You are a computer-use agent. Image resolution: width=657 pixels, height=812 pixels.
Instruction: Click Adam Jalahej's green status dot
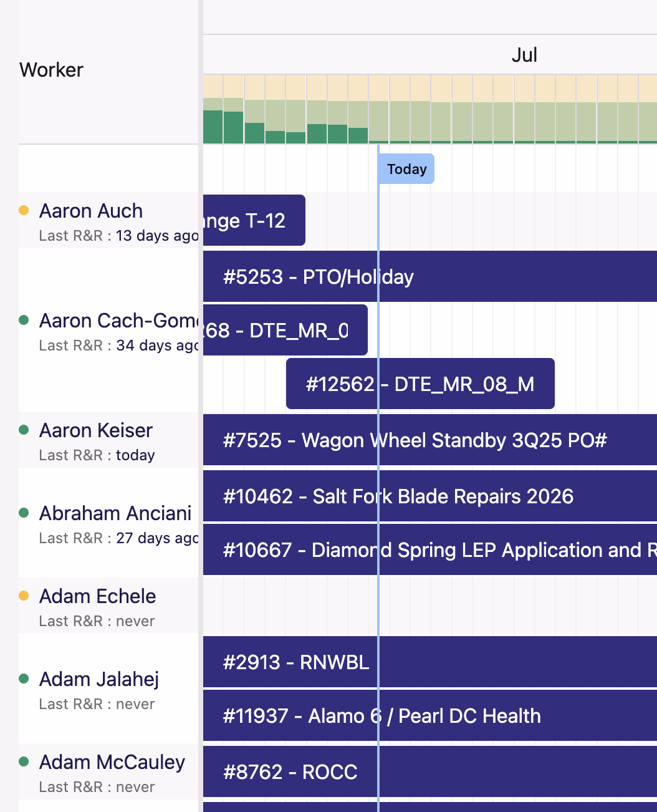coord(24,679)
